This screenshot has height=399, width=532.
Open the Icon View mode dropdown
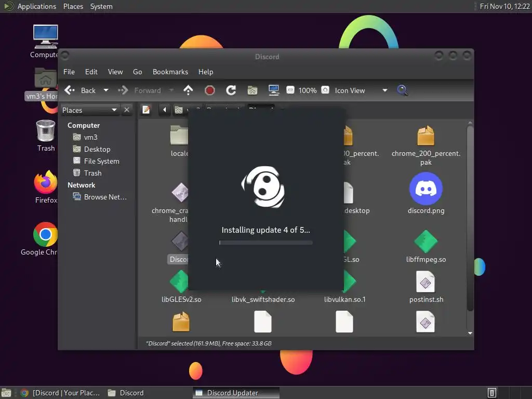pos(361,90)
